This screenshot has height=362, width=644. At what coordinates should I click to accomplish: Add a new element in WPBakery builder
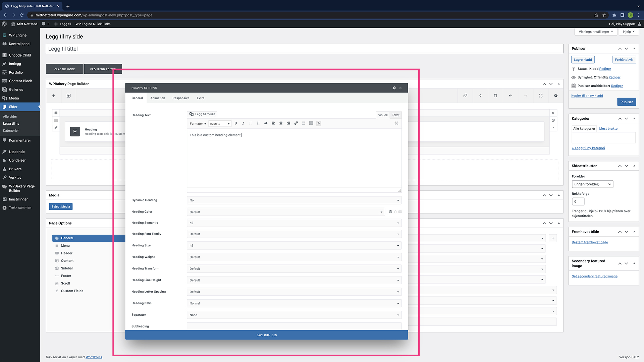tap(53, 96)
